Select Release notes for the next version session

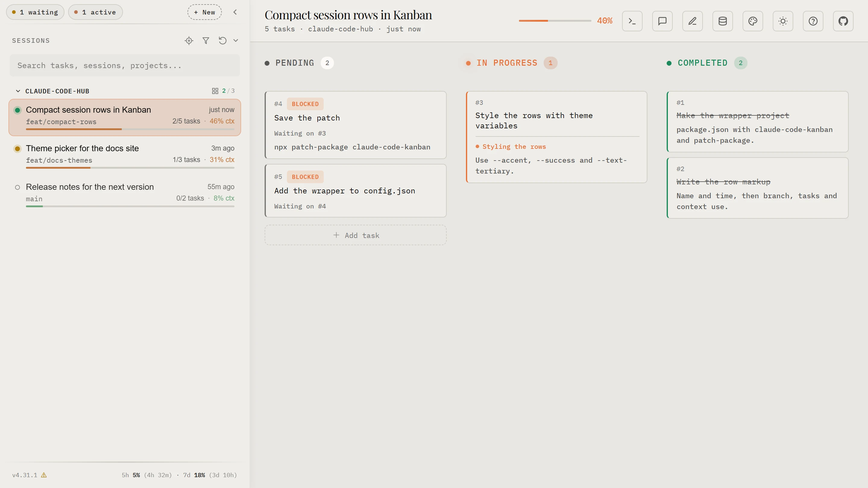point(125,195)
